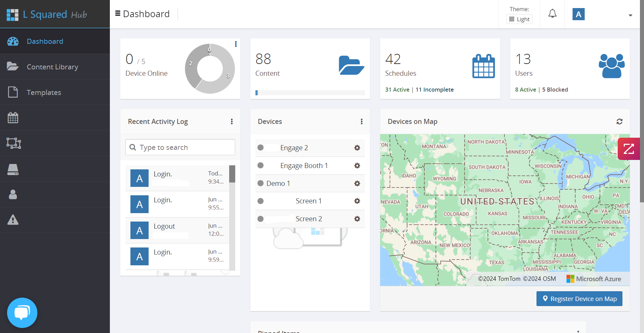Click the Microsoft Azure map logo
The width and height of the screenshot is (644, 333).
pos(594,279)
